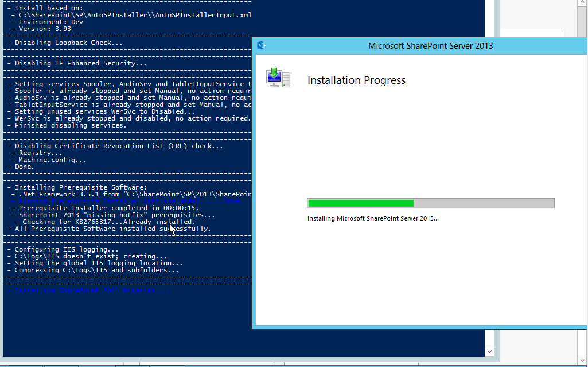Screen dimensions: 588x367
Task: Click 'AudioSrv is already stopped' line
Action: 130,98
